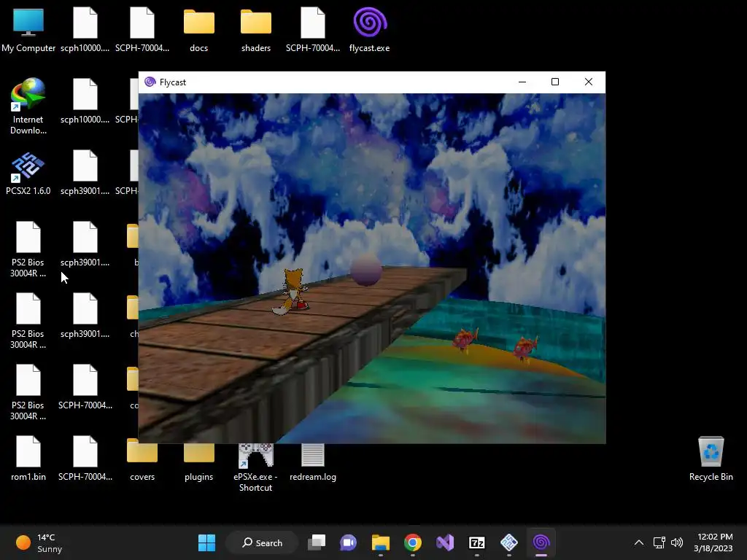Open Google Chrome from the taskbar
747x560 pixels.
point(413,542)
